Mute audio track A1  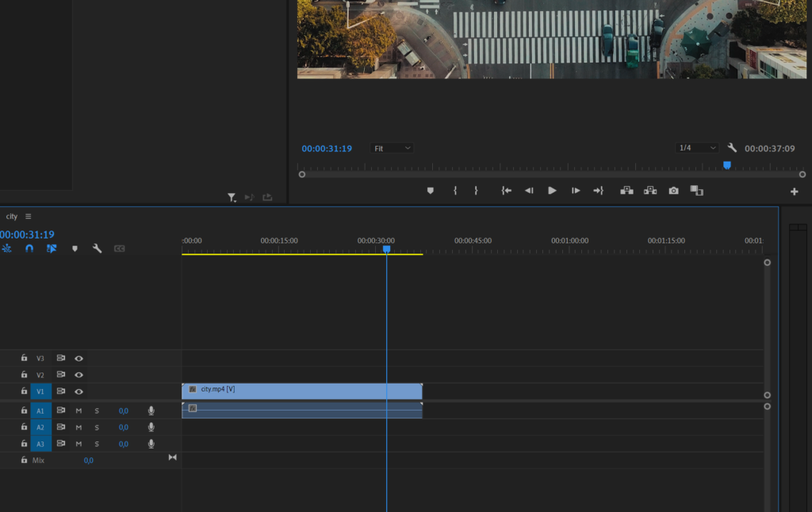pos(79,411)
